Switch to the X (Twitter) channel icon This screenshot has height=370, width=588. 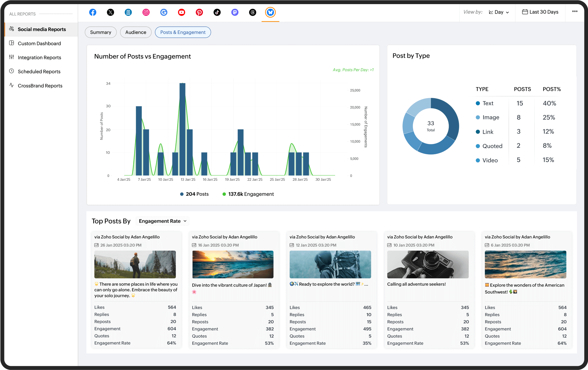tap(110, 12)
